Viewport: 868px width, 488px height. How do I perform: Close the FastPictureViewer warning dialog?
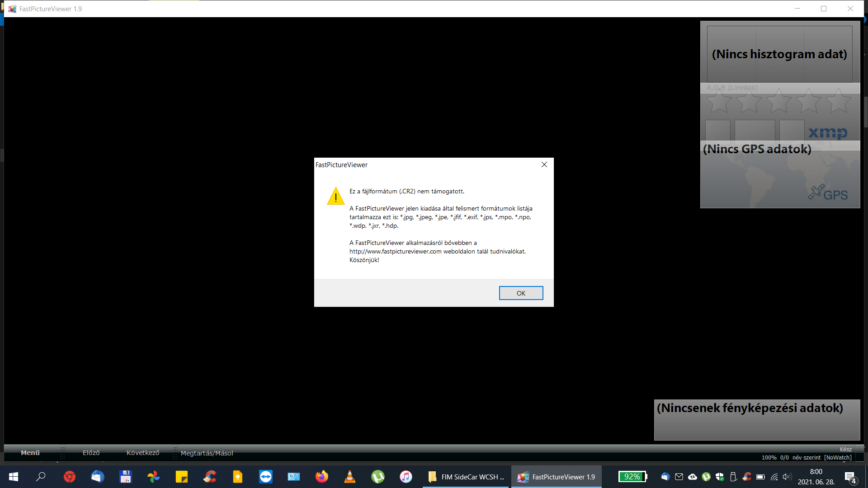[x=544, y=164]
